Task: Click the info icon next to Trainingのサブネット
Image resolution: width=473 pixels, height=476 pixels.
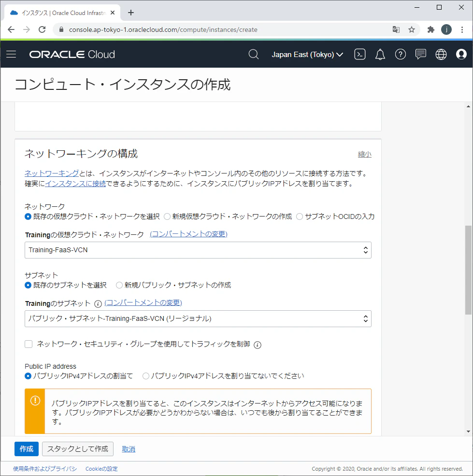Action: (98, 304)
